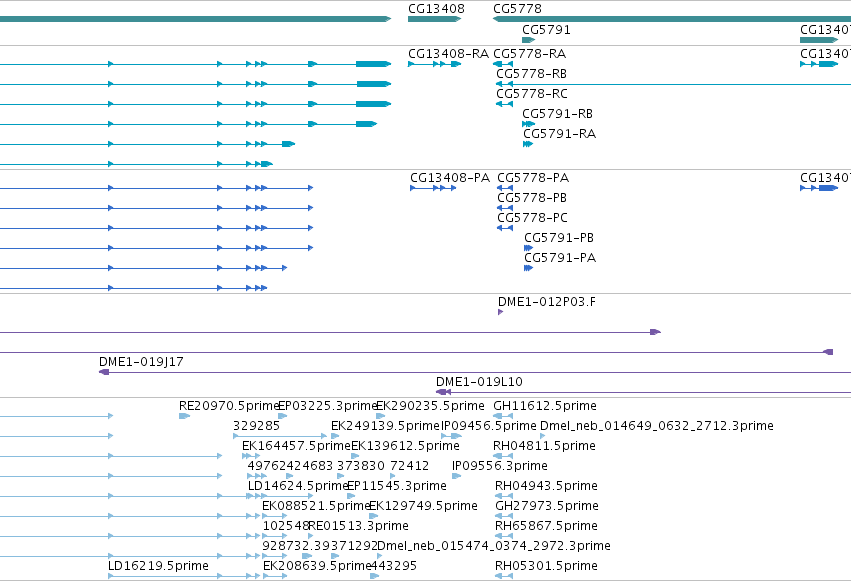The image size is (851, 581).
Task: Click EST EK164457.5prime
Action: tap(251, 456)
